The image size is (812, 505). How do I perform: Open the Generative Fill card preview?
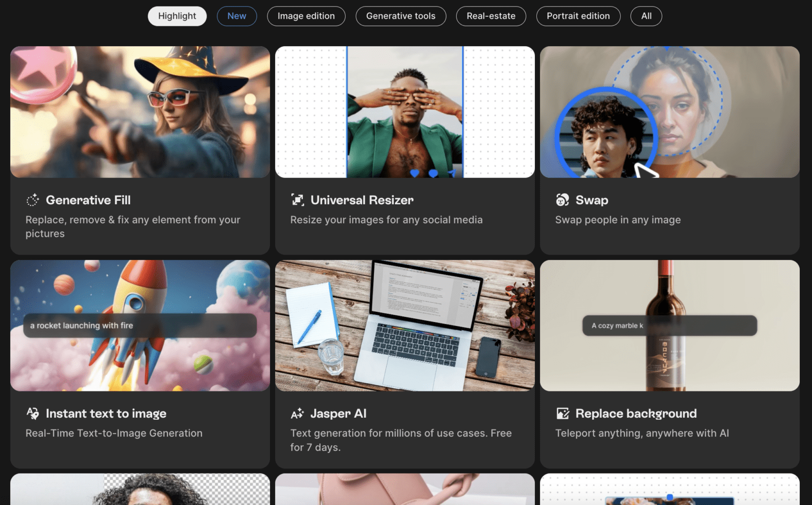pos(141,112)
